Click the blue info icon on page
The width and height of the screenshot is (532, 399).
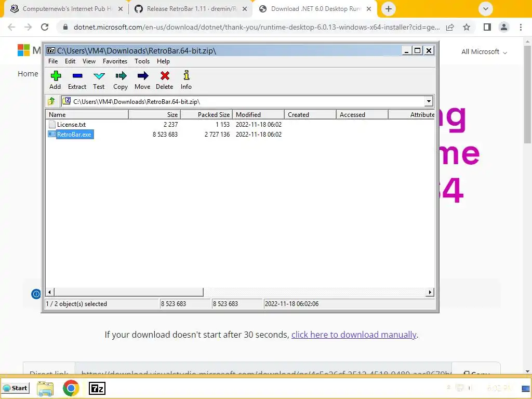tap(36, 294)
